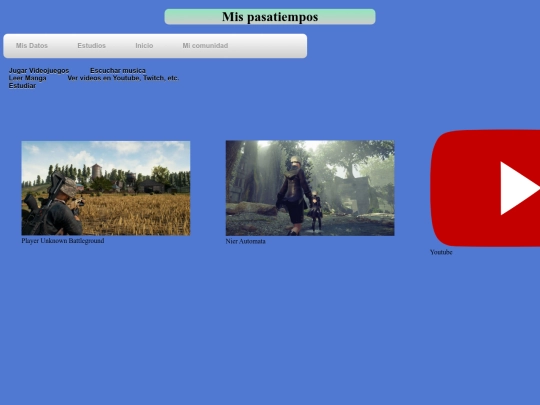Open the Nier Automata forest image
This screenshot has width=540, height=405.
310,188
